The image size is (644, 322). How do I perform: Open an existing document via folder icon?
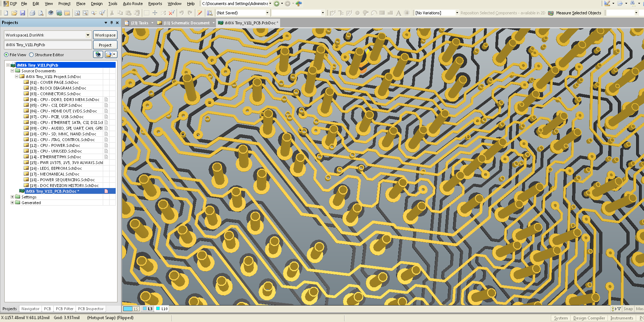tap(14, 13)
